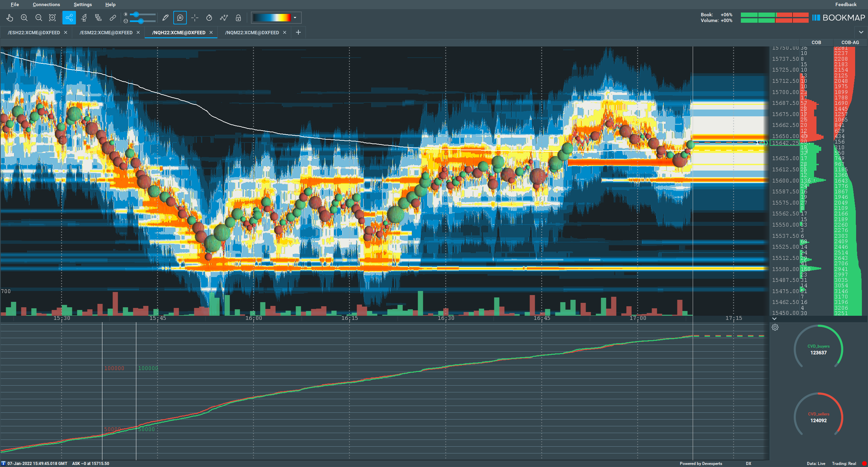The height and width of the screenshot is (467, 868).
Task: Collapse the chevron below the COB price column
Action: pos(774,319)
